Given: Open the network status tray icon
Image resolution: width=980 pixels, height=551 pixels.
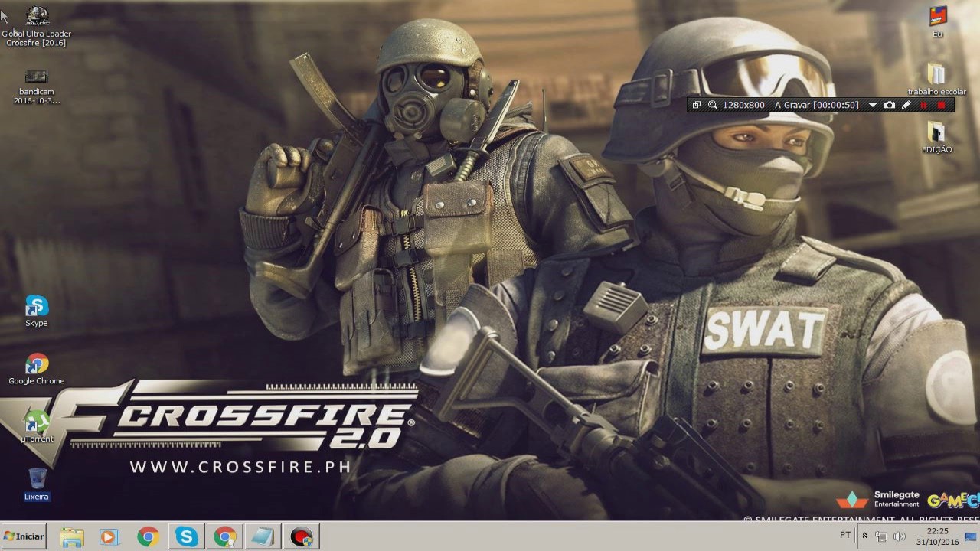Looking at the screenshot, I should (881, 536).
